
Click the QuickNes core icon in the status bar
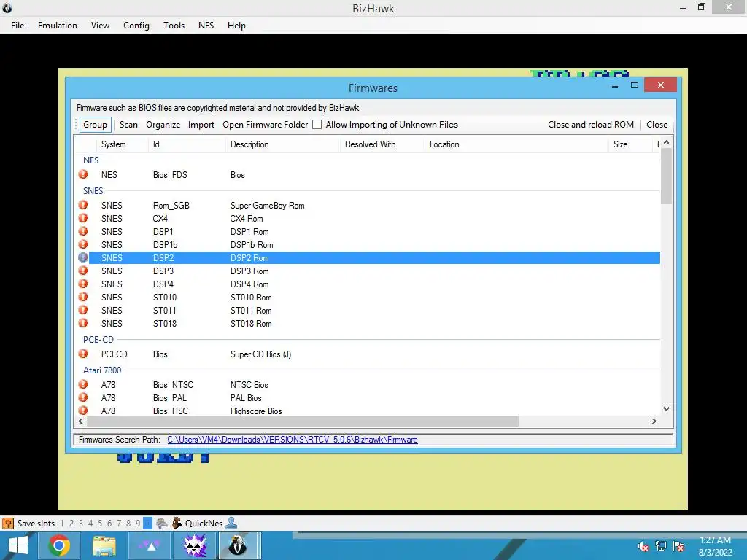[x=177, y=523]
